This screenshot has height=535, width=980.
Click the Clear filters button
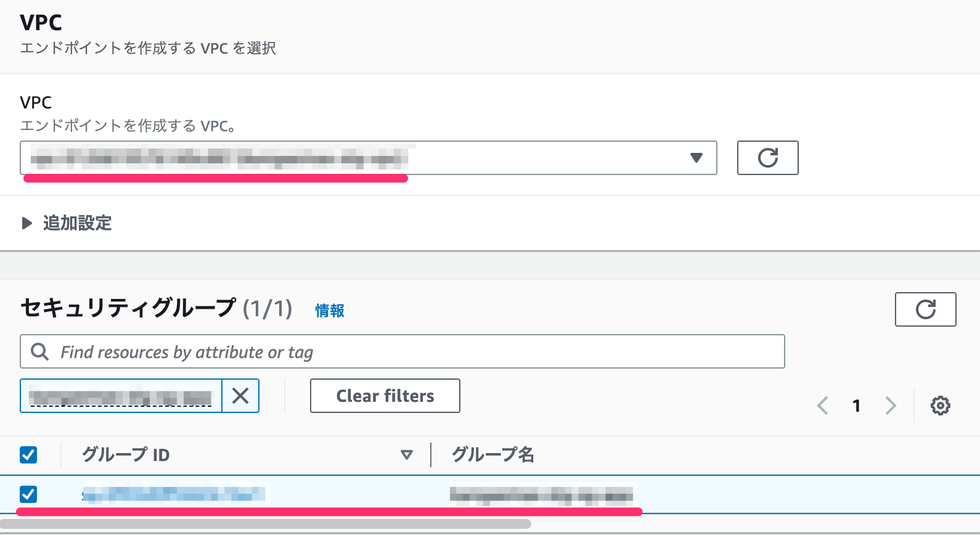click(384, 396)
